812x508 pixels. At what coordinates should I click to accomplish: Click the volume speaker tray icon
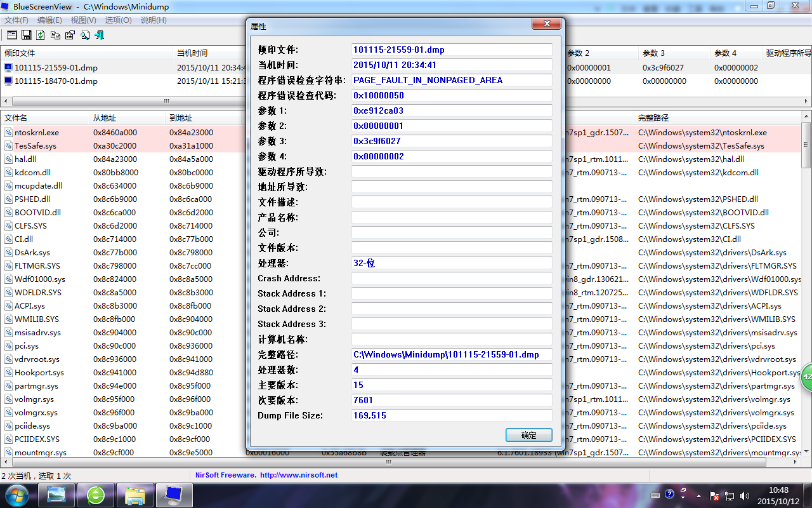[x=745, y=495]
